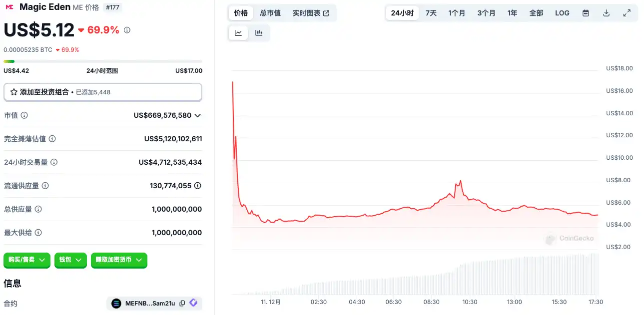Click the info icon beside 流通供应量 value
Viewport: 644px width, 315px height.
(x=198, y=186)
